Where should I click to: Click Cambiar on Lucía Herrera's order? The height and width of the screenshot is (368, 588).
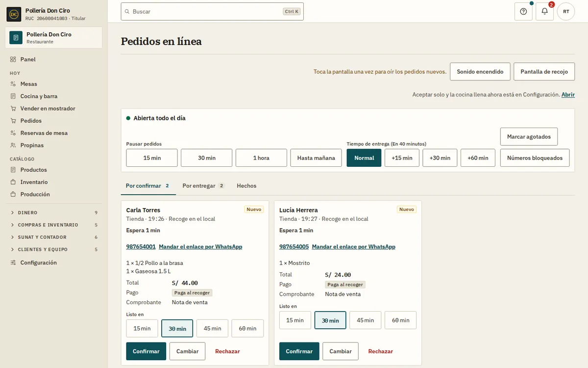tap(341, 351)
